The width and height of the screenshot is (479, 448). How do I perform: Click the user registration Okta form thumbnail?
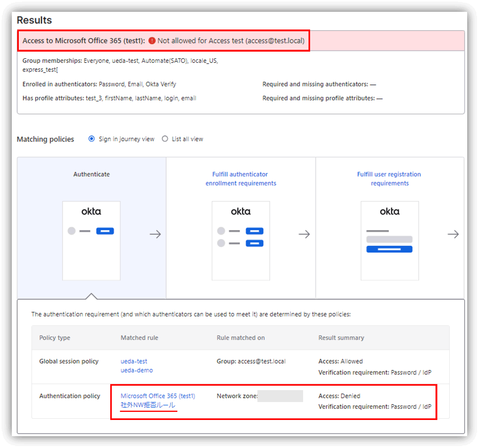coord(390,241)
